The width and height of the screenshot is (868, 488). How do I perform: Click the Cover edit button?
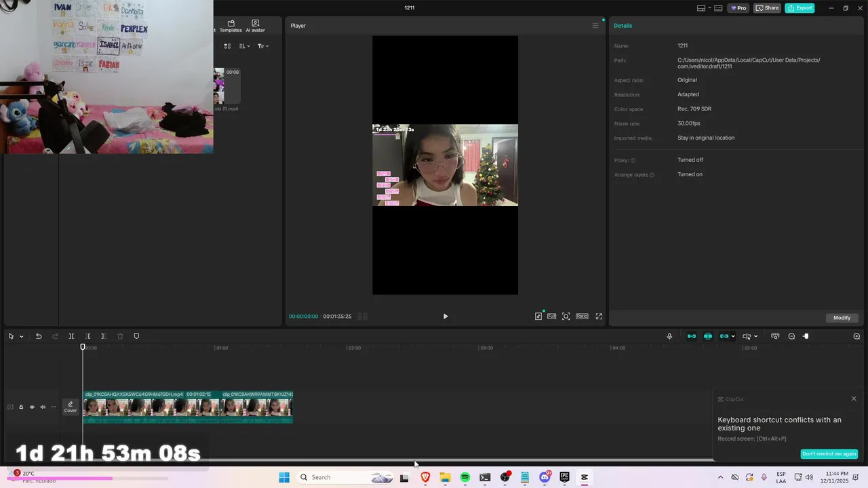click(71, 407)
